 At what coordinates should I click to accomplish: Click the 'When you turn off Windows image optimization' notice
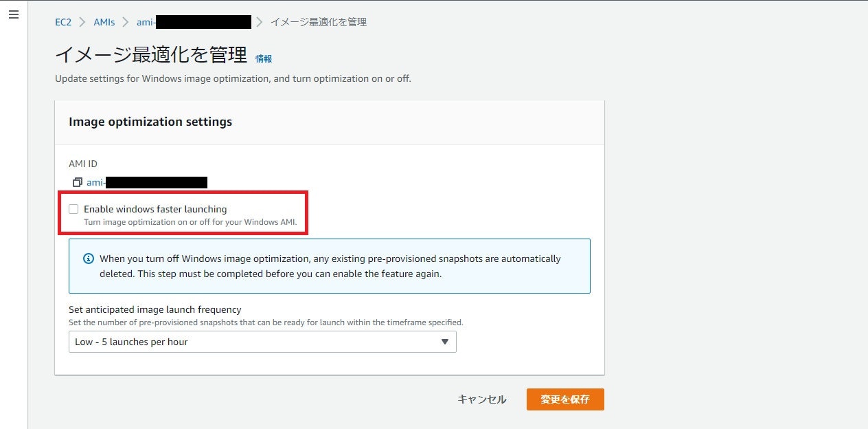[330, 266]
